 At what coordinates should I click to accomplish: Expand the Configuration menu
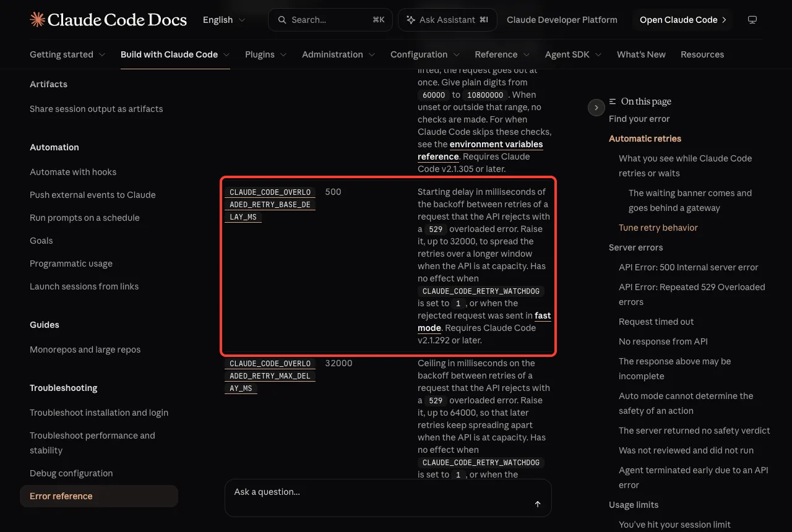pos(425,54)
